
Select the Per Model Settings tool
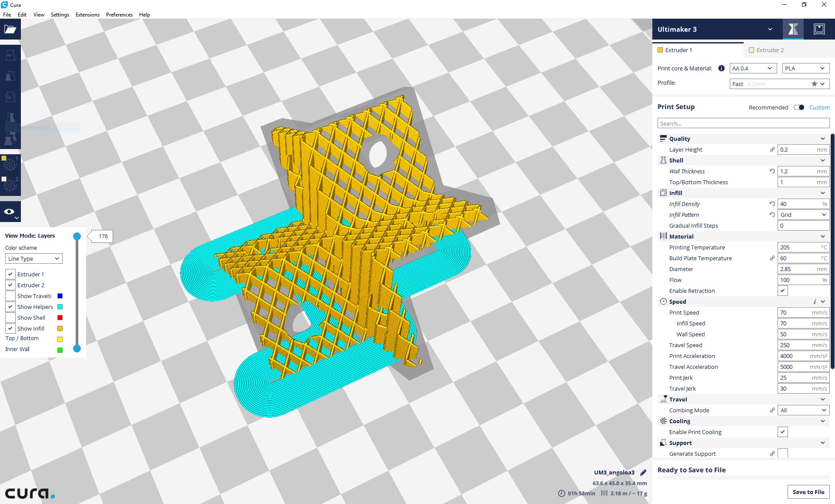pyautogui.click(x=10, y=139)
